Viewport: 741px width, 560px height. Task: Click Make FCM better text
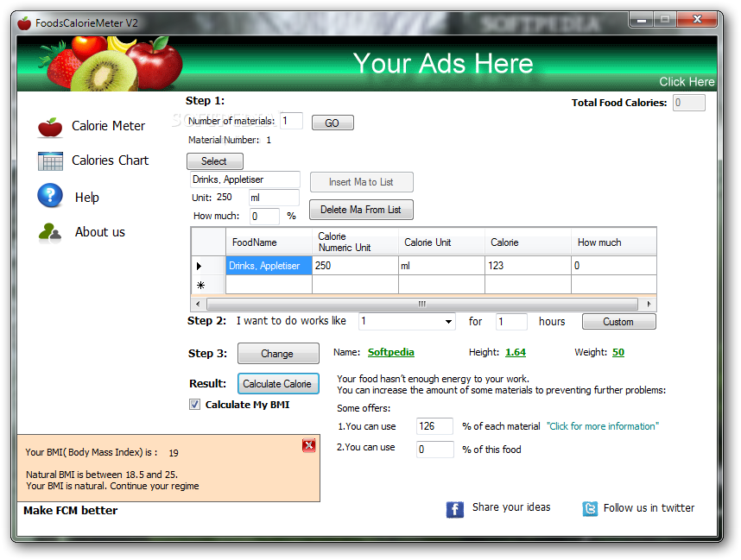[x=71, y=511]
